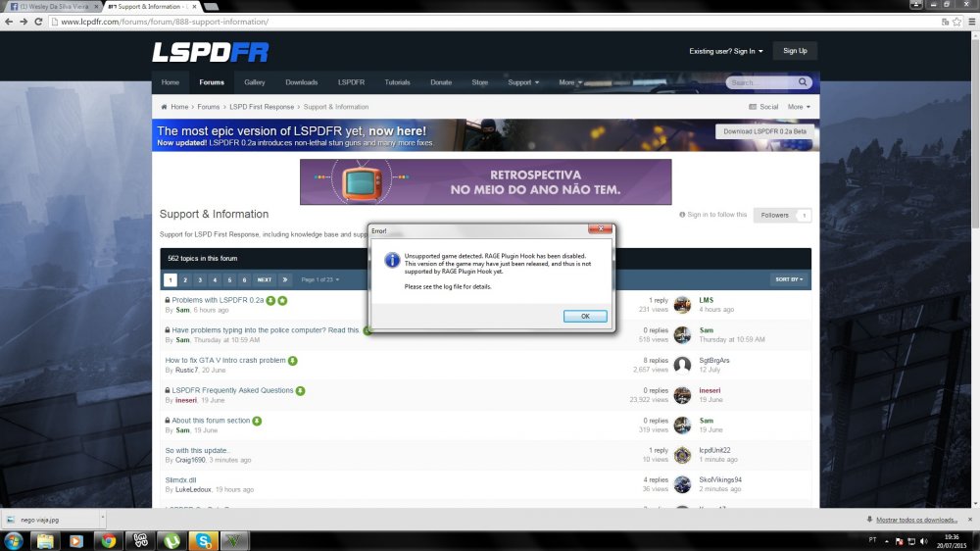This screenshot has height=551, width=980.
Task: Click the Sign Up button
Action: point(795,51)
